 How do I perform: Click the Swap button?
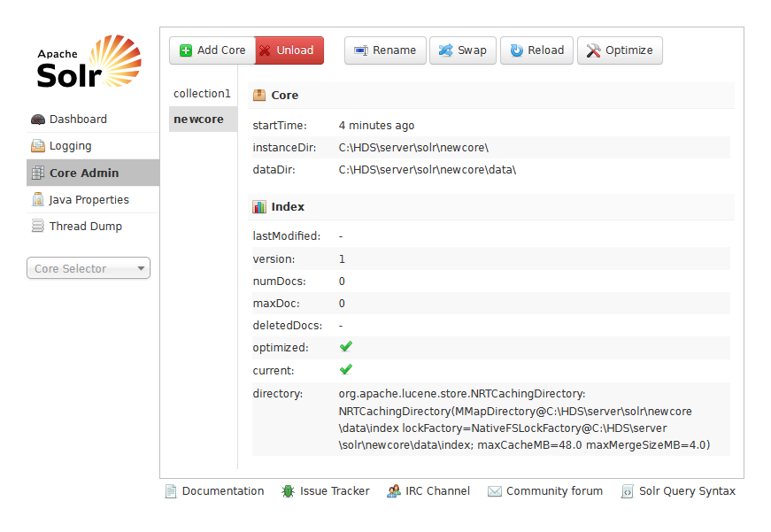pos(463,50)
